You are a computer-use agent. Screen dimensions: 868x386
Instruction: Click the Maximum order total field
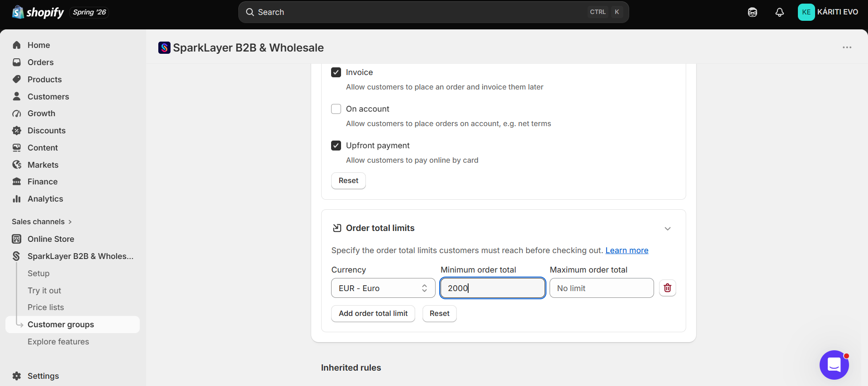tap(602, 288)
